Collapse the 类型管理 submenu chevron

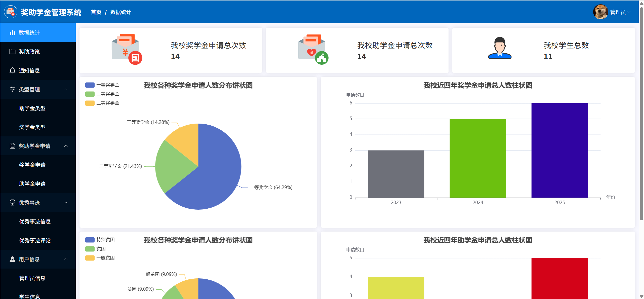coord(66,89)
